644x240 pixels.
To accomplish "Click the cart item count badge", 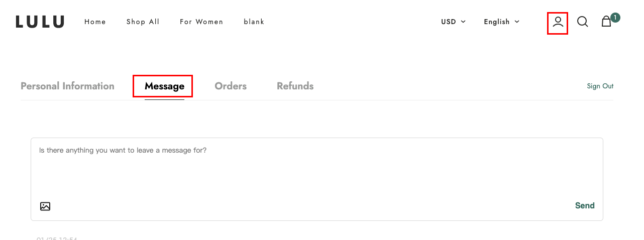I will pyautogui.click(x=615, y=18).
